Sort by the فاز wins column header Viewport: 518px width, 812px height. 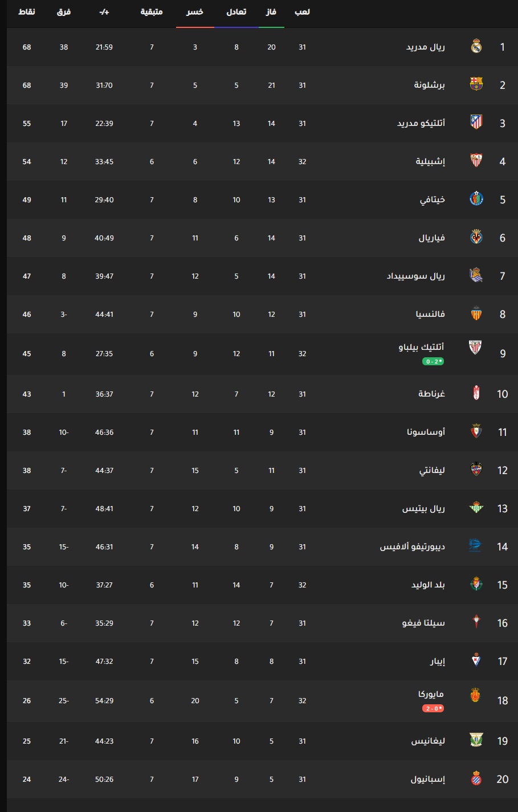point(271,12)
